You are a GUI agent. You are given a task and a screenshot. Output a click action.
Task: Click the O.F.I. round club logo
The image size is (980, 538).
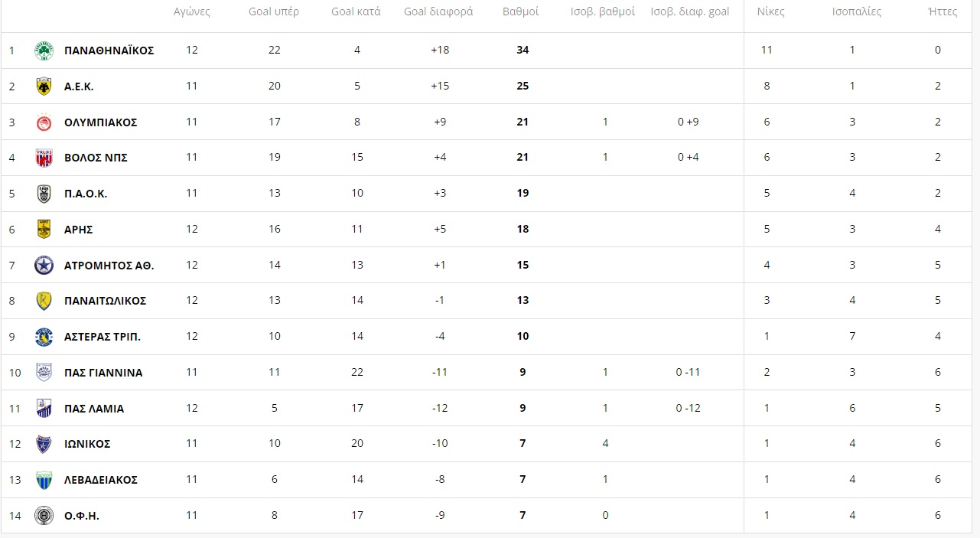coord(44,516)
